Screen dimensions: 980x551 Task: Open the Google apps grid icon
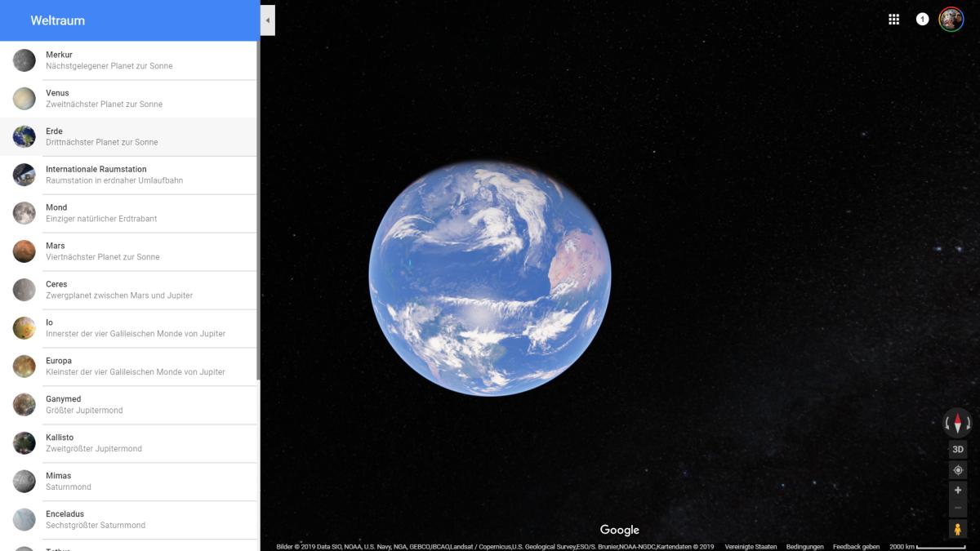(x=893, y=20)
